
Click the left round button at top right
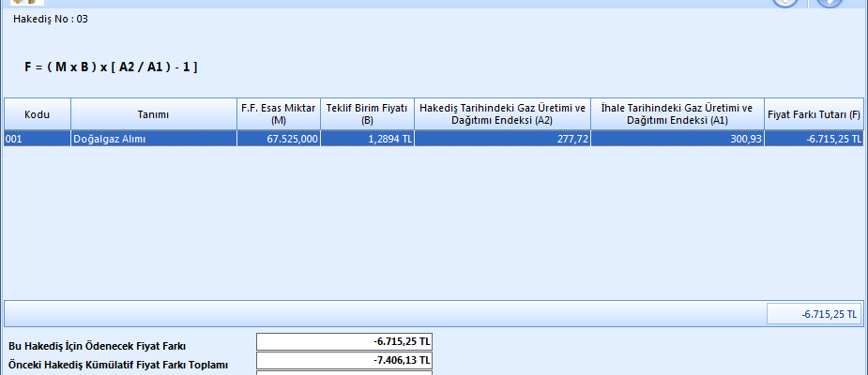point(785,3)
